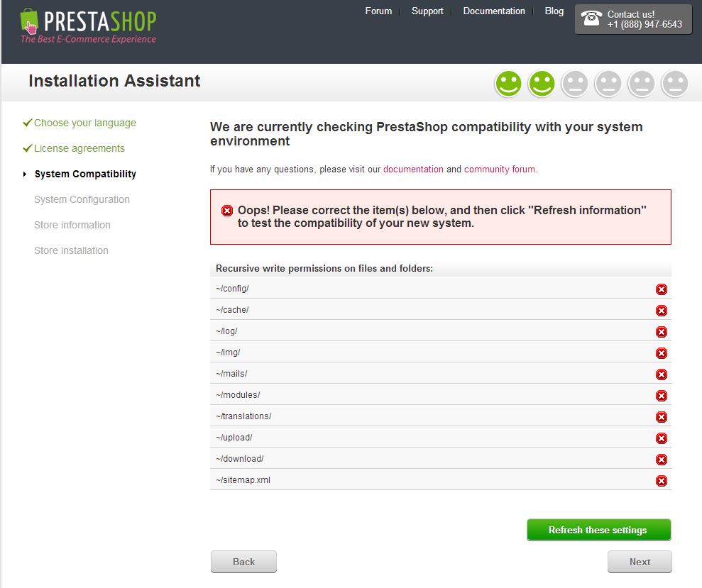702x588 pixels.
Task: Click the red X icon for ~/sitemap.xml
Action: point(662,481)
